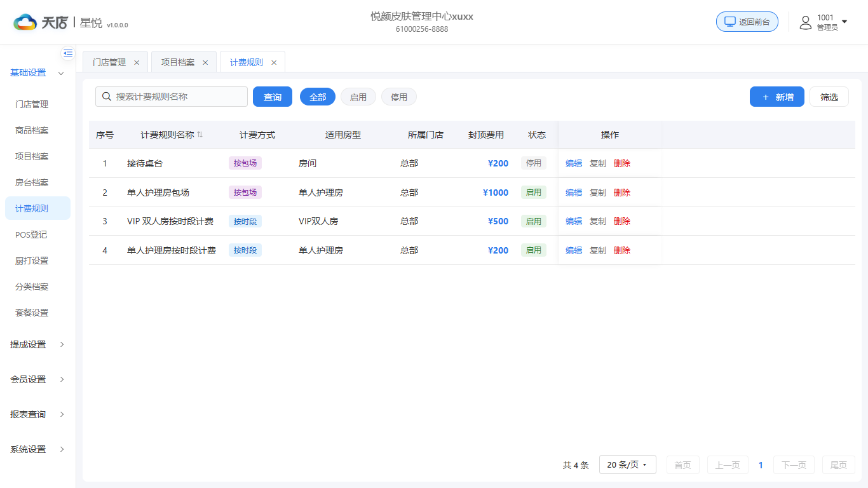Expand the 提成设置 sidebar section

click(x=37, y=344)
